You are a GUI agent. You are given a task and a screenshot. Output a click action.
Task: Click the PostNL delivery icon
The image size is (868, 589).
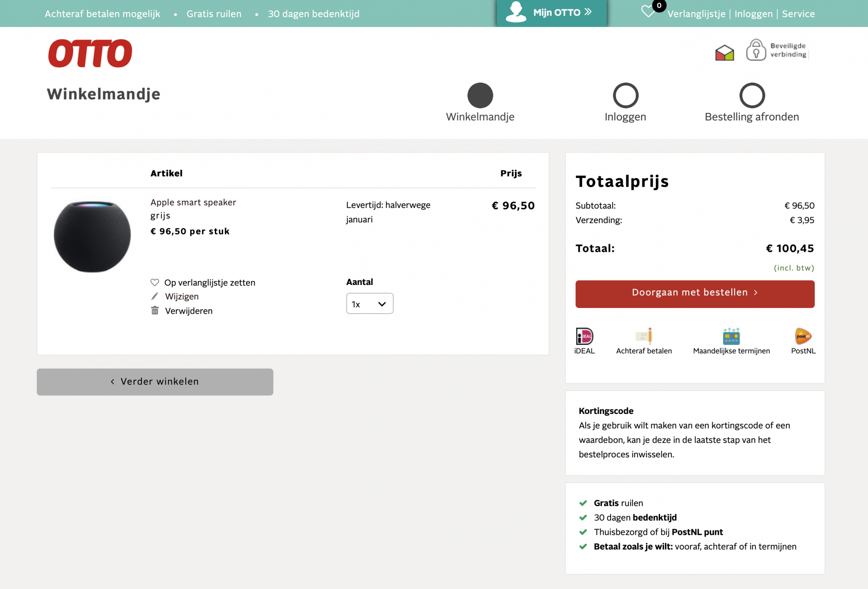(x=803, y=336)
